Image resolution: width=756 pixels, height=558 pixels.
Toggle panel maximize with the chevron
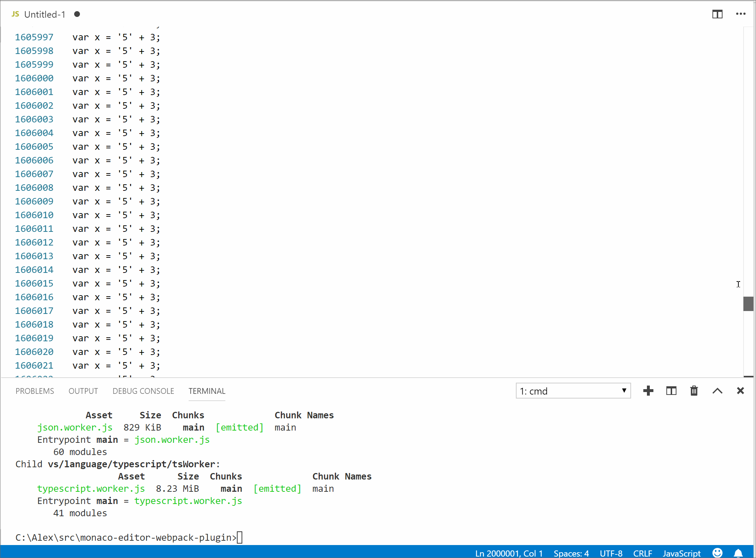coord(717,391)
